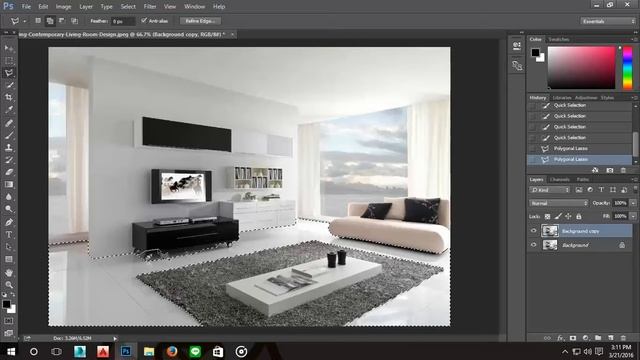Click the Quick Mask mode icon
Image resolution: width=640 pixels, height=360 pixels.
pyautogui.click(x=9, y=321)
